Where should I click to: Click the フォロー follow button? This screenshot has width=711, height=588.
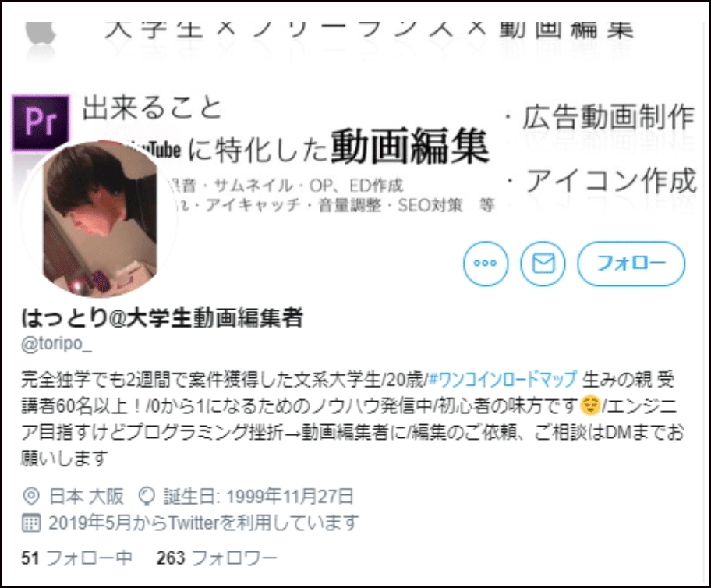point(631,264)
